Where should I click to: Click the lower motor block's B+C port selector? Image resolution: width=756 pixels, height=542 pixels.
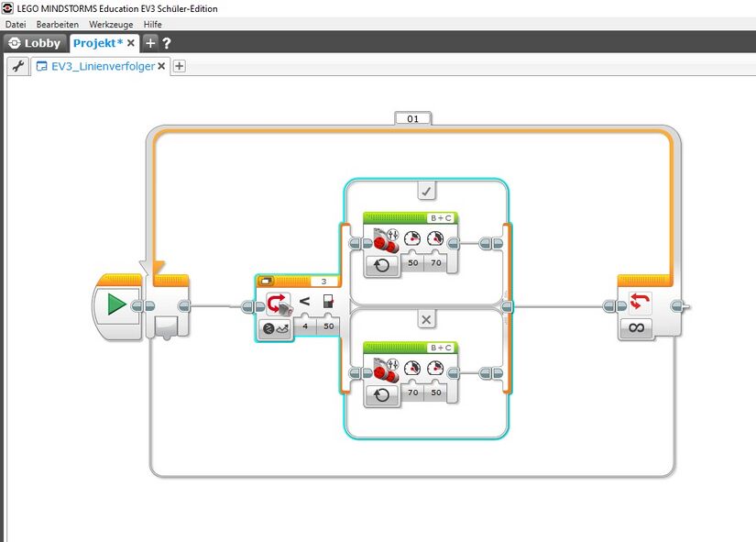(x=442, y=348)
